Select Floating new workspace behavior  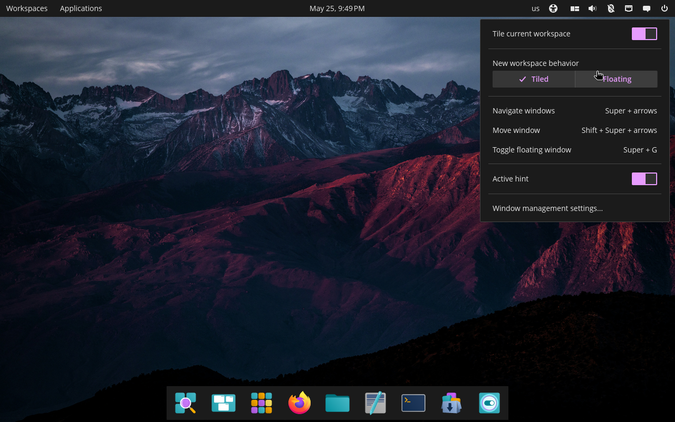pos(616,79)
